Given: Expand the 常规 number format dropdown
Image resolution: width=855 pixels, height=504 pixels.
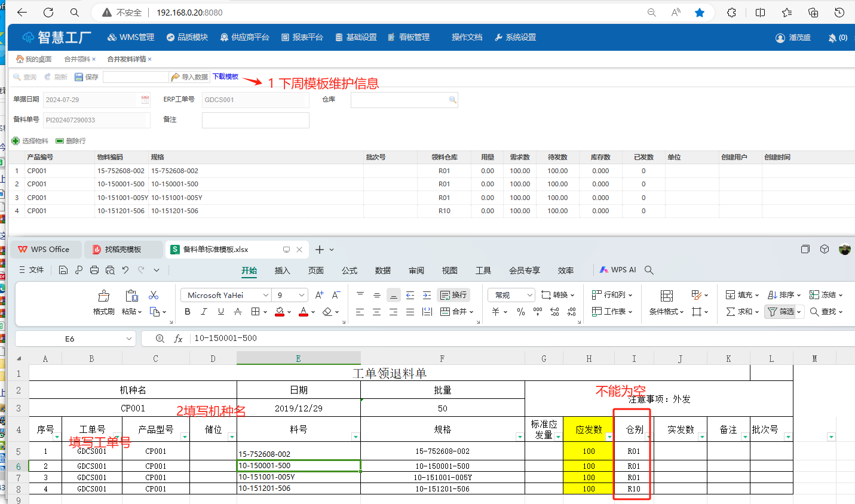Looking at the screenshot, I should (x=529, y=295).
